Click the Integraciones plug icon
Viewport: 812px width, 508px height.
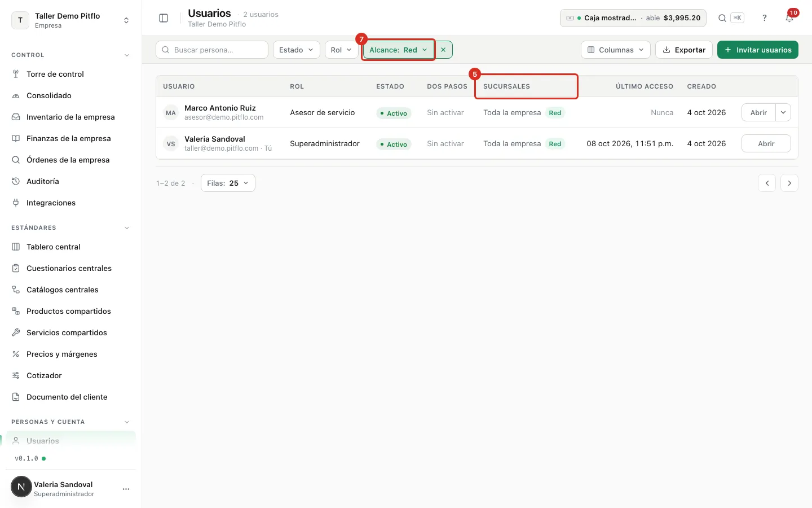click(16, 203)
